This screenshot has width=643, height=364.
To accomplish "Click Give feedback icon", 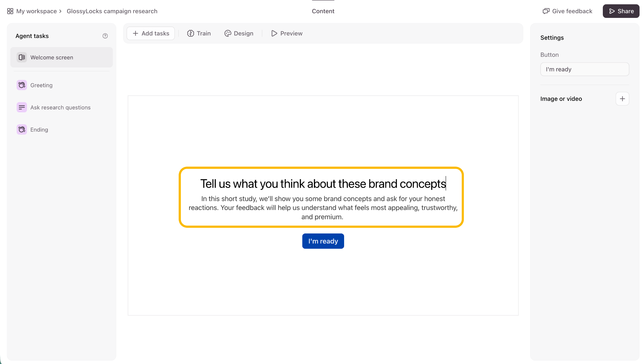I will pos(546,11).
